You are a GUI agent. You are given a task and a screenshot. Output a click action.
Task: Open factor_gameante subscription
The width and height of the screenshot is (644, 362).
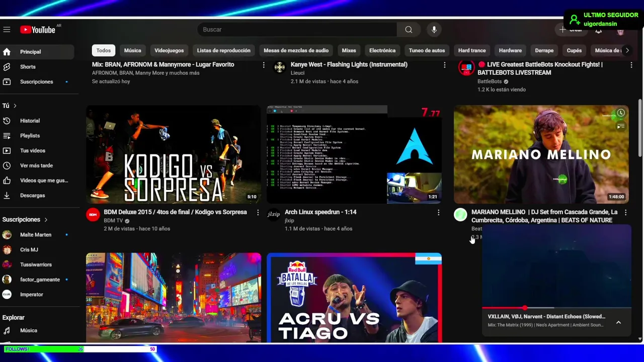[38, 280]
